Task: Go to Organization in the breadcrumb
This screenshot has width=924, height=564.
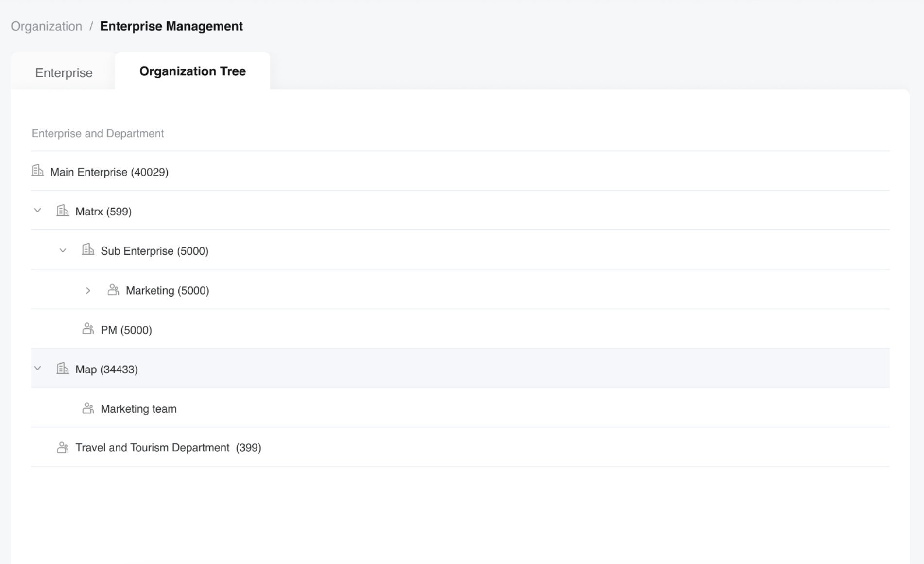Action: [x=47, y=26]
